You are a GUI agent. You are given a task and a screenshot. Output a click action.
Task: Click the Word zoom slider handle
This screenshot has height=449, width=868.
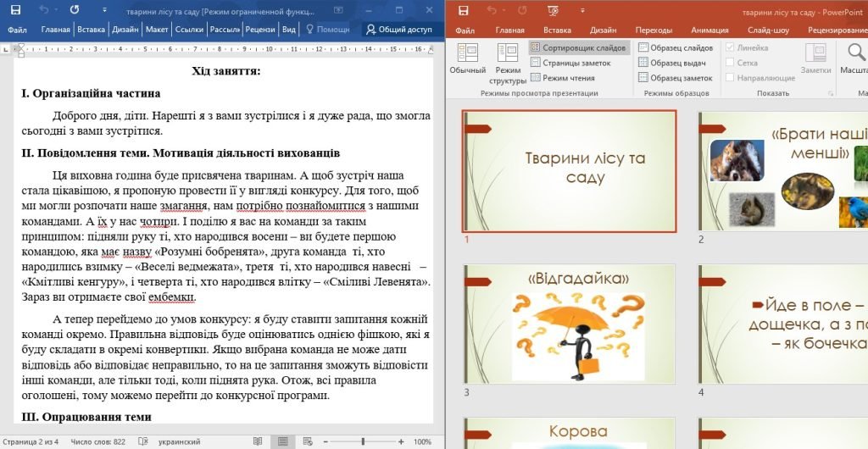[x=363, y=442]
